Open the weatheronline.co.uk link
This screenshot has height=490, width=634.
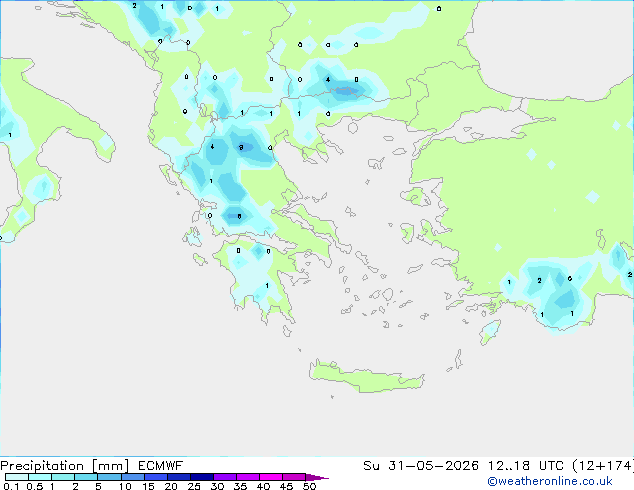click(550, 481)
